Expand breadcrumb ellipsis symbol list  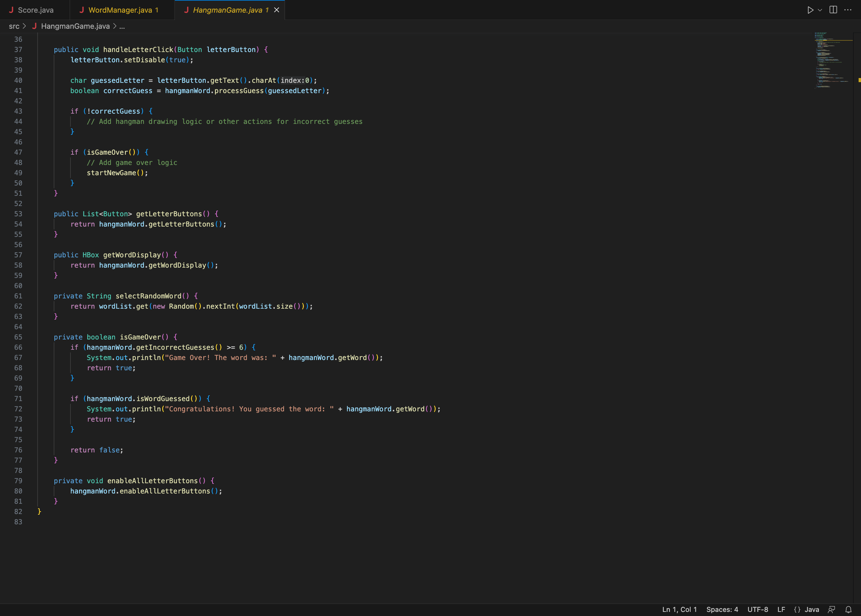pyautogui.click(x=122, y=26)
